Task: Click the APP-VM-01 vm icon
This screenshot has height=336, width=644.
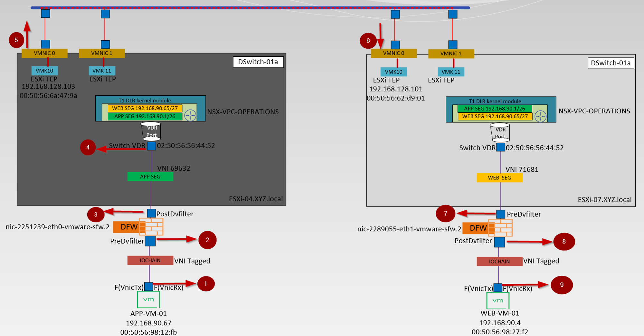Action: (148, 300)
